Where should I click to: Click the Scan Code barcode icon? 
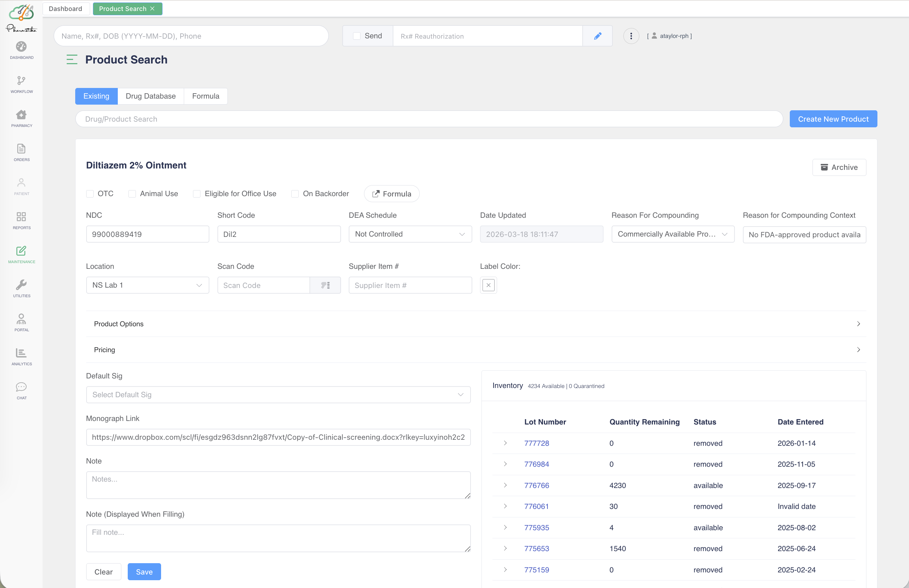[325, 285]
